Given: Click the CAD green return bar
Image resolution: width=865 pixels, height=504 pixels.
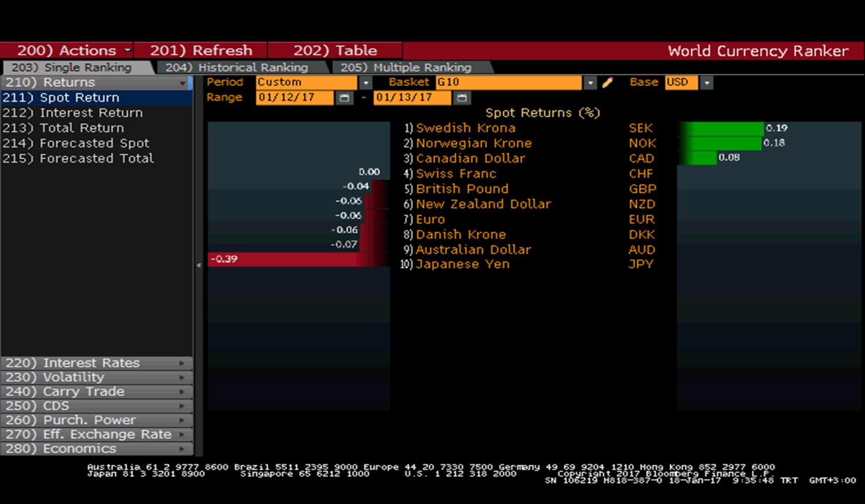Looking at the screenshot, I should coord(697,157).
